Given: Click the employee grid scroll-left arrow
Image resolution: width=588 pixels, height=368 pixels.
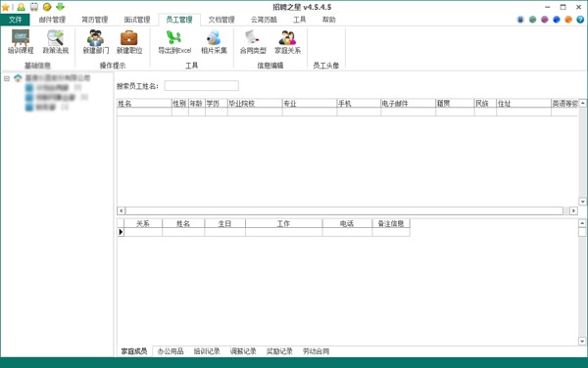Looking at the screenshot, I should [121, 210].
